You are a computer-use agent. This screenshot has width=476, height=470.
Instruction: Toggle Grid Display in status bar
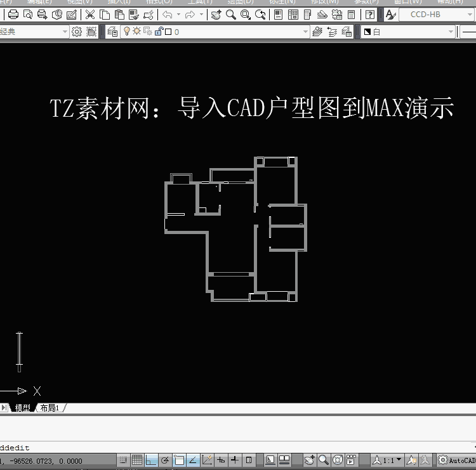pyautogui.click(x=137, y=460)
